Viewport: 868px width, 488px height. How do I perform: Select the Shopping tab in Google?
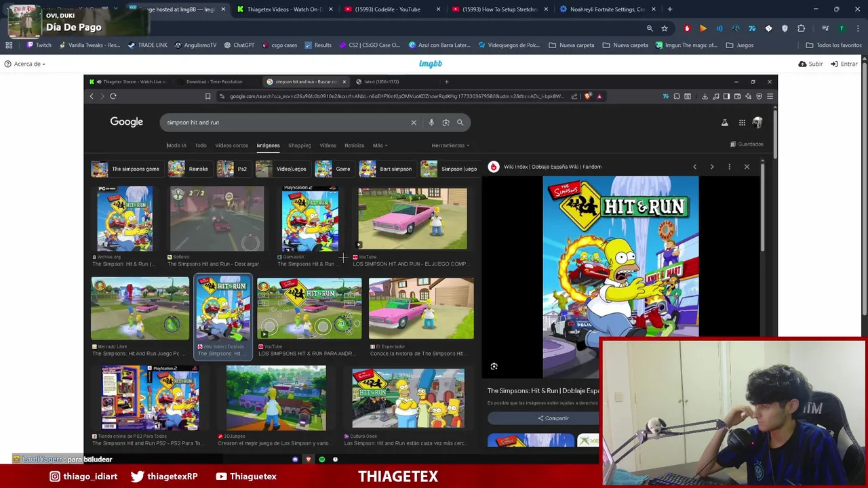[x=299, y=145]
